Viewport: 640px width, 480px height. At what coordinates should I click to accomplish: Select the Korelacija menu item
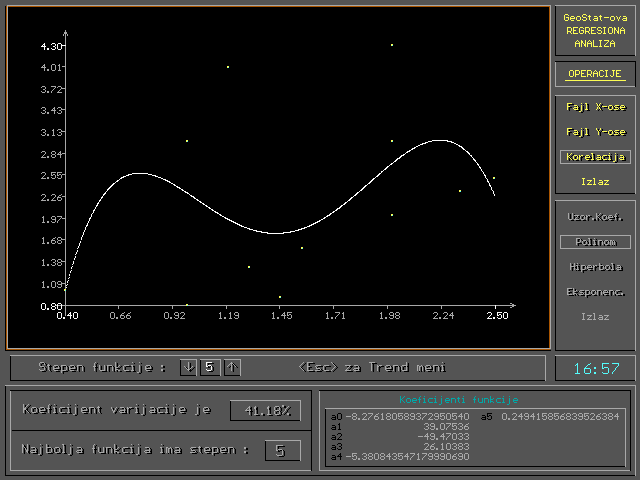click(595, 157)
